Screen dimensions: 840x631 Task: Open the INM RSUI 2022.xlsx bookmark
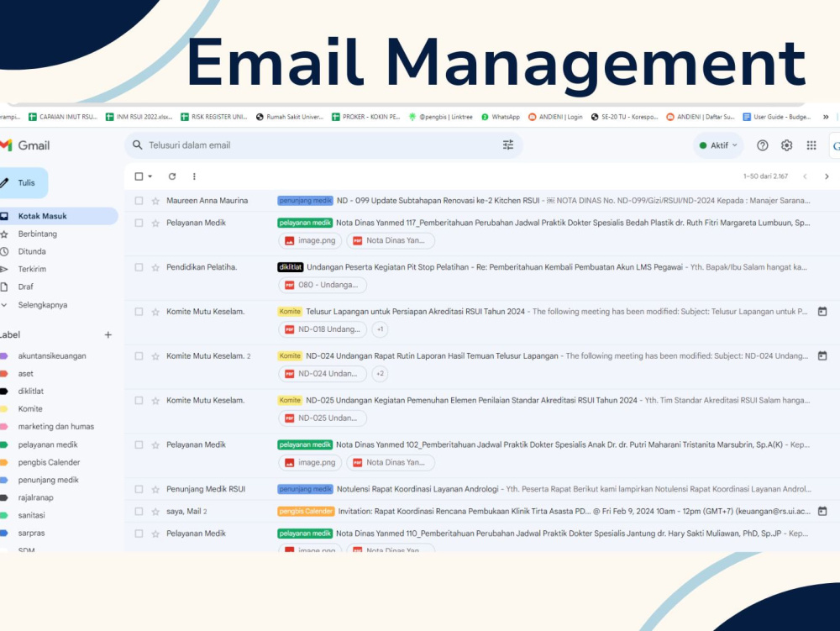[x=139, y=117]
